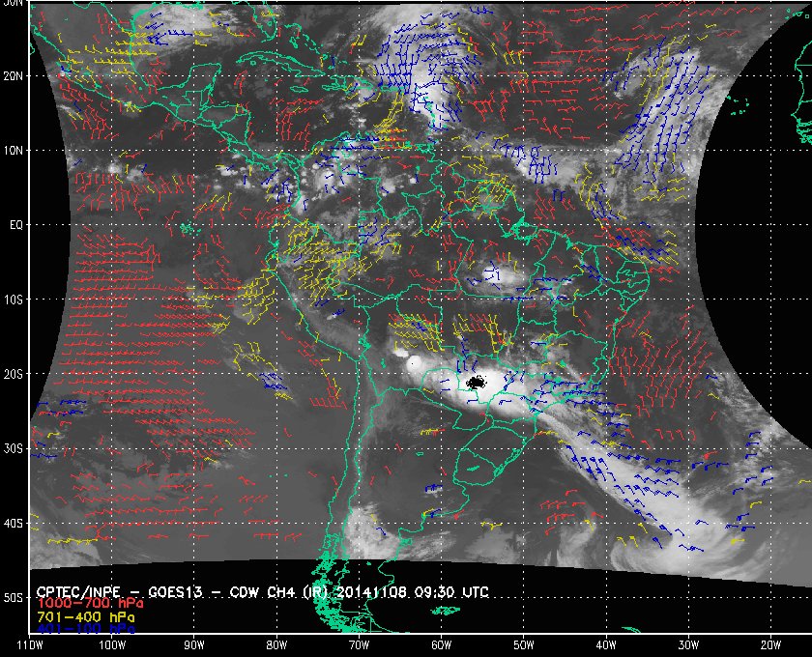
Task: Select the 70W longitude label
Action: point(359,644)
